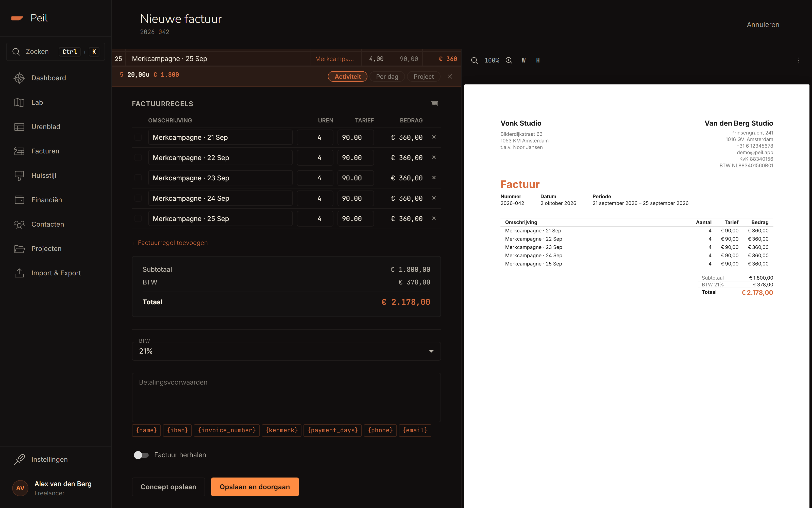Insert the {iban} placeholder
This screenshot has width=812, height=508.
click(x=177, y=430)
